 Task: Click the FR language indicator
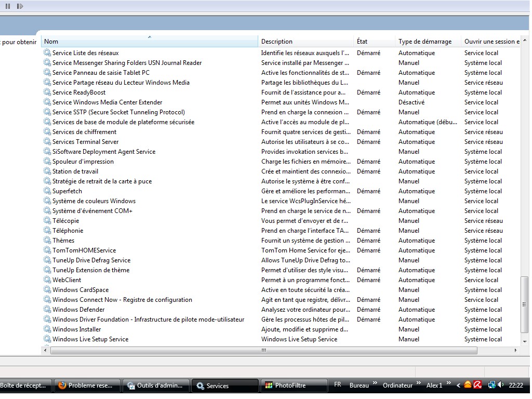tap(338, 385)
